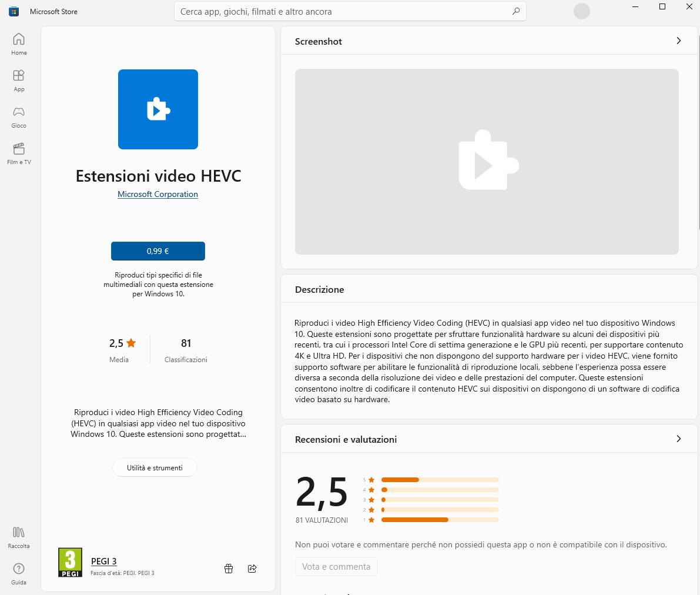Click the Descrizione section heading
Image resolution: width=700 pixels, height=595 pixels.
(319, 289)
